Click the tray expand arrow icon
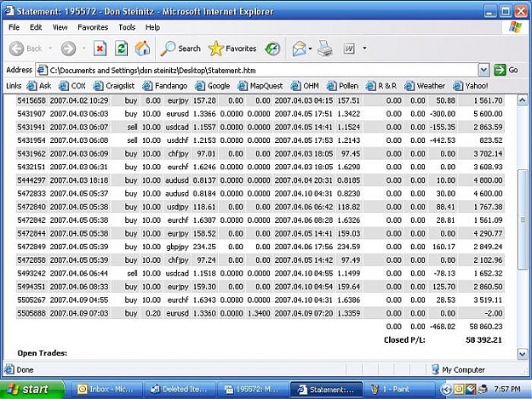The width and height of the screenshot is (532, 399). 446,390
